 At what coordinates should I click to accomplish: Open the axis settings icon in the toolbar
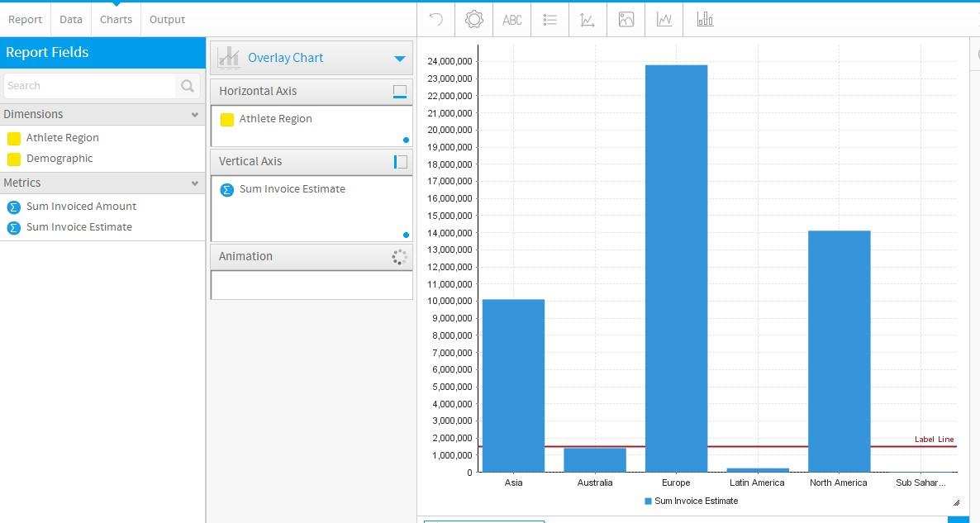click(x=588, y=20)
